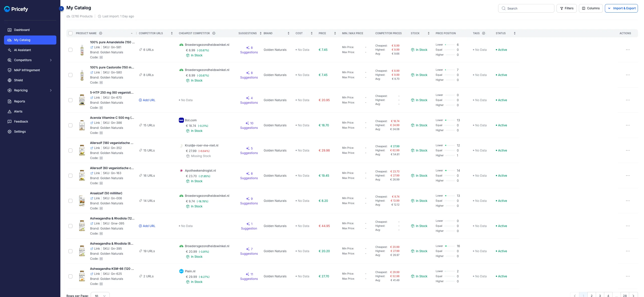Open Dashboard in sidebar
This screenshot has width=644, height=297.
(x=30, y=30)
